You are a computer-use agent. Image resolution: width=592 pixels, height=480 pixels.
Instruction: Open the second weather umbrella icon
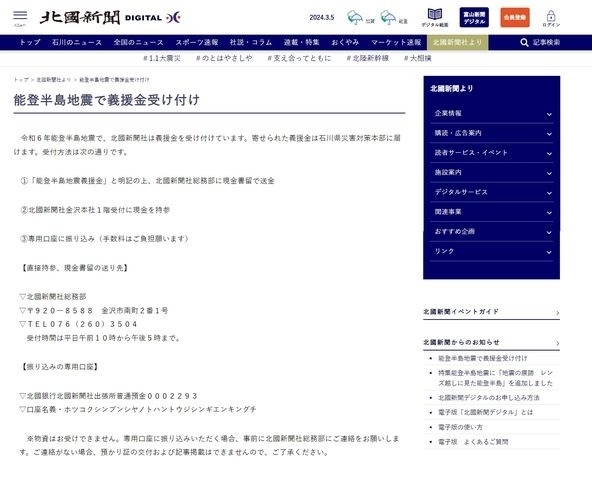pos(388,18)
